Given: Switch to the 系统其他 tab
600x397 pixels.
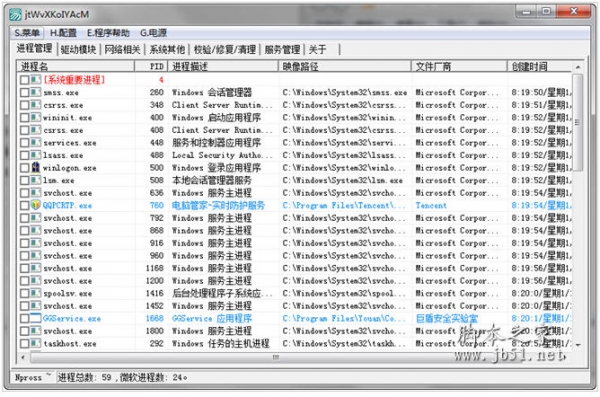Looking at the screenshot, I should coord(167,49).
